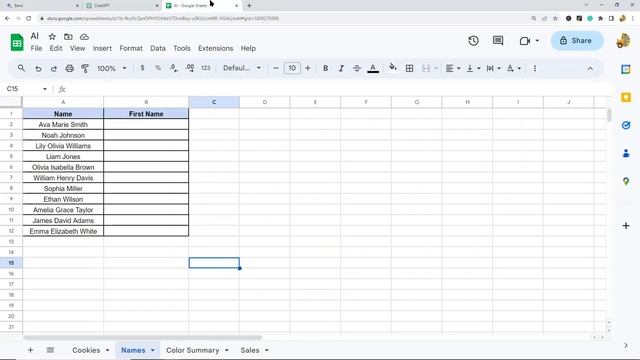Viewport: 640px width, 360px height.
Task: Click the Share button
Action: [577, 40]
